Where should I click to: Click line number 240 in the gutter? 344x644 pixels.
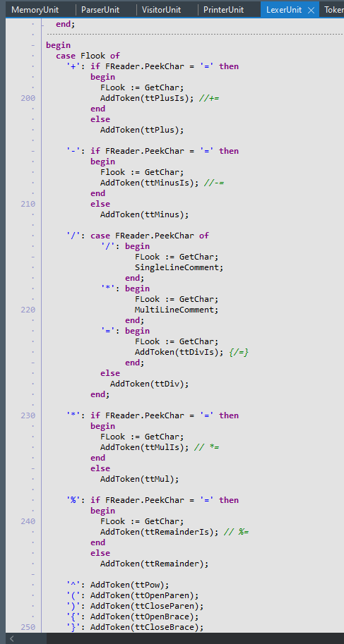click(28, 521)
